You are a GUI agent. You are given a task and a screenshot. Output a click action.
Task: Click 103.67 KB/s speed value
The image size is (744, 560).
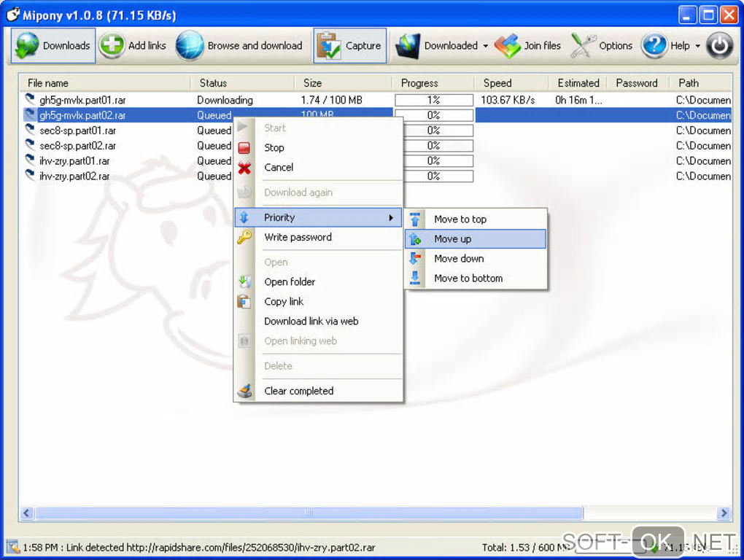(508, 100)
